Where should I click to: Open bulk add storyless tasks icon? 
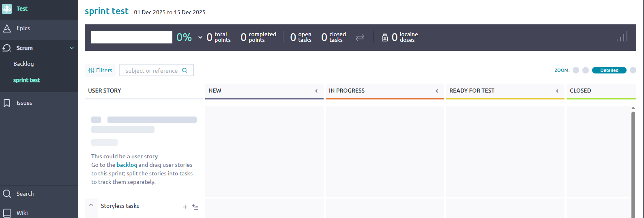coord(195,207)
